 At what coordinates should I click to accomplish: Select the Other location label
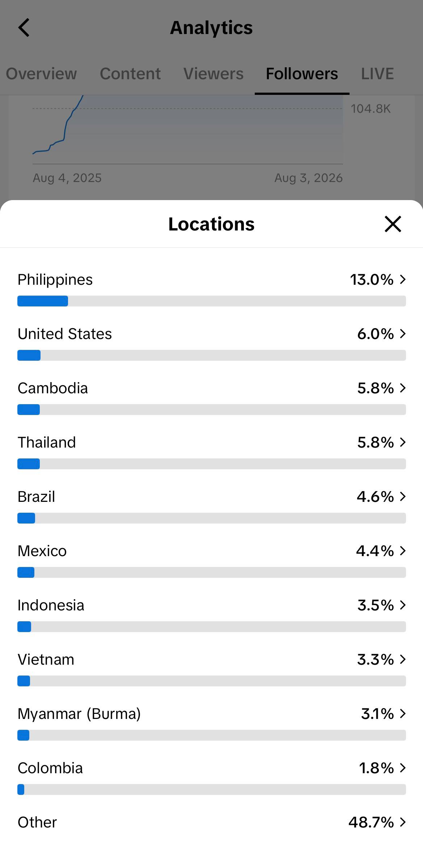37,822
